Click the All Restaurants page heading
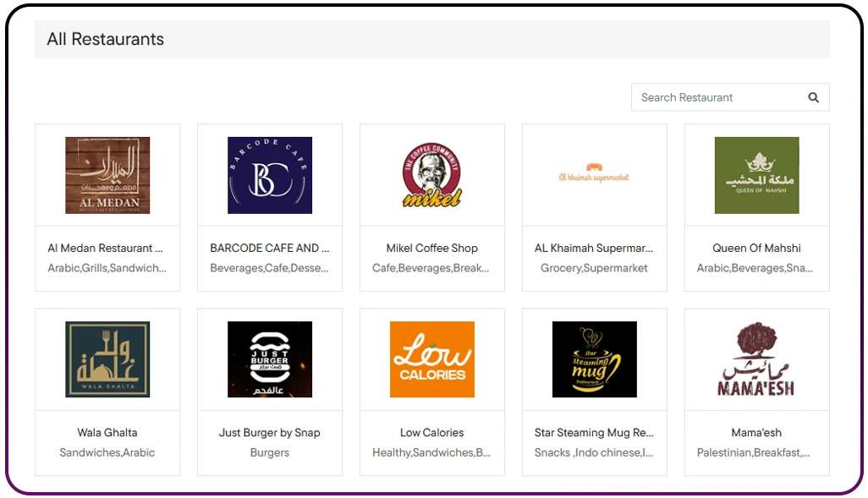Image resolution: width=868 pixels, height=498 pixels. (x=105, y=39)
